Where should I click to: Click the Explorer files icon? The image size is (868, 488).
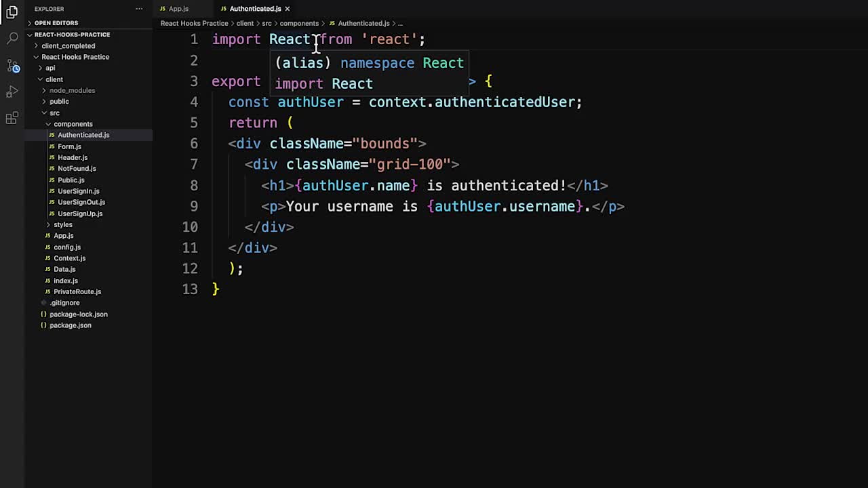[12, 12]
